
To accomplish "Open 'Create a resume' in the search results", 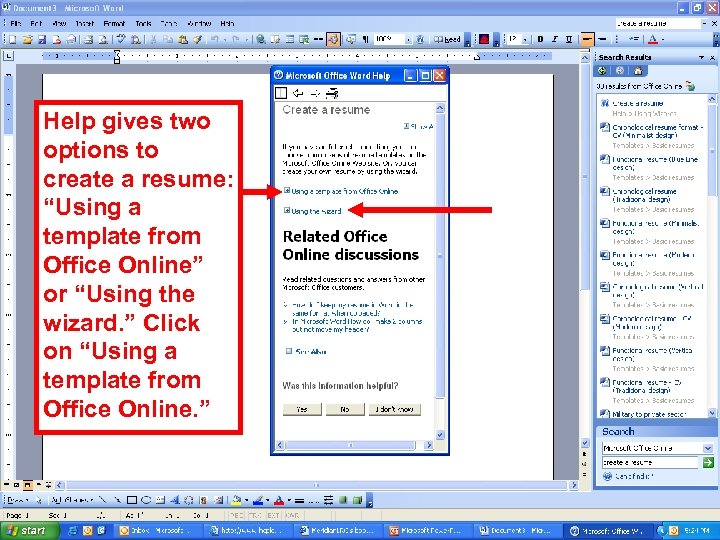I will pyautogui.click(x=637, y=103).
